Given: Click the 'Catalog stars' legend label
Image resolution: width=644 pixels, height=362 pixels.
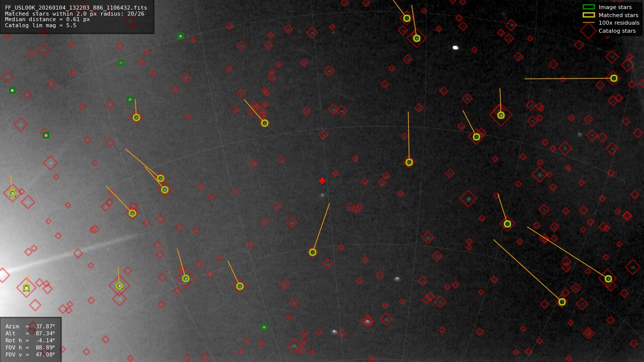Looking at the screenshot, I should pos(617,31).
